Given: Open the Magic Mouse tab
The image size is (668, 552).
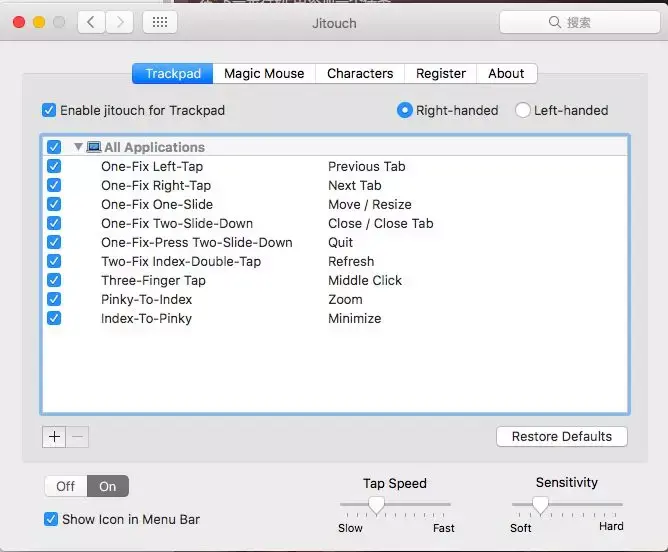Looking at the screenshot, I should [x=264, y=74].
